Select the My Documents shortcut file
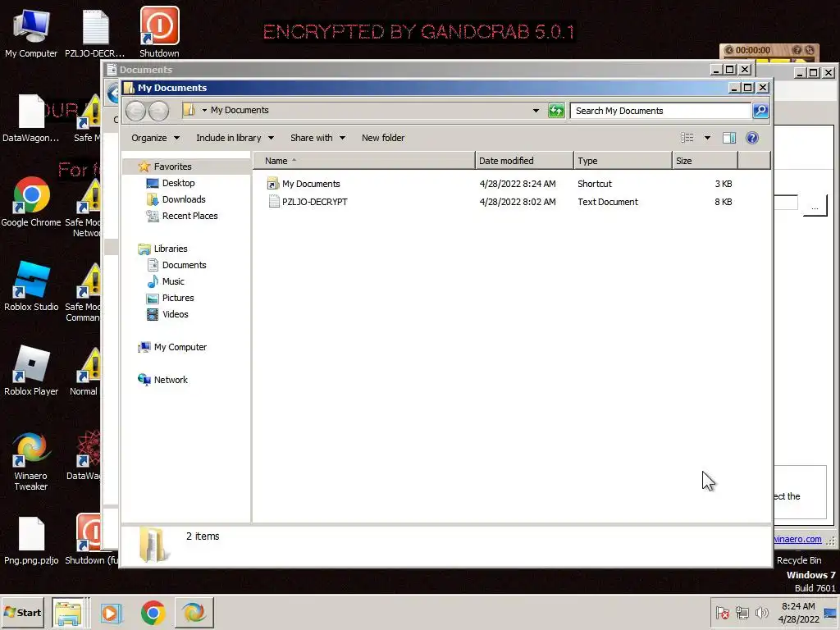840x630 pixels. [x=304, y=184]
